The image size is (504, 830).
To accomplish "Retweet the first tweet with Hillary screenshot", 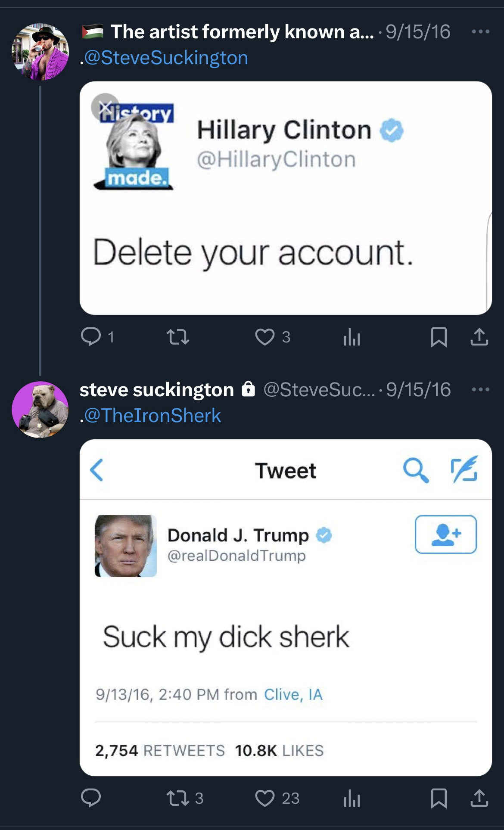I will click(178, 337).
